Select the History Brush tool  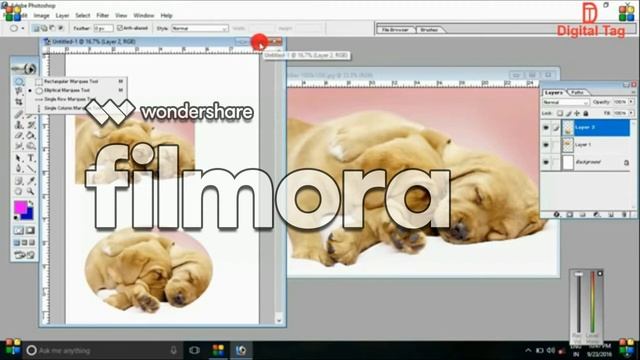31,125
